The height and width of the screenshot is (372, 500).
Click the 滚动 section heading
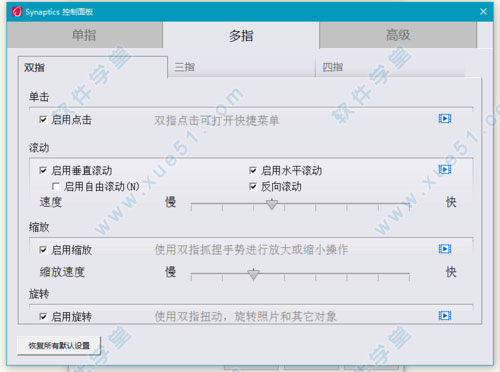[39, 148]
